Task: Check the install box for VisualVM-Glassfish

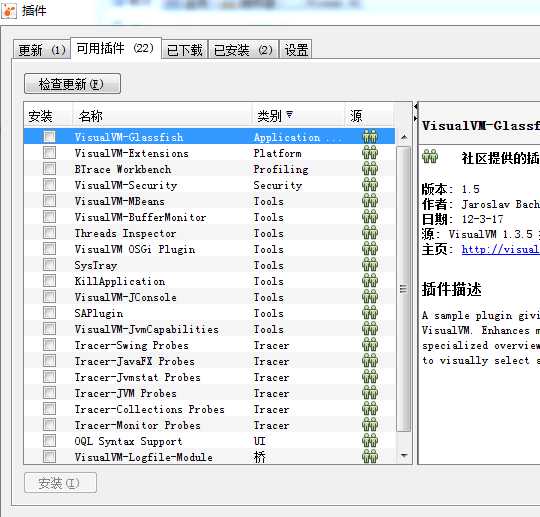Action: [x=49, y=136]
